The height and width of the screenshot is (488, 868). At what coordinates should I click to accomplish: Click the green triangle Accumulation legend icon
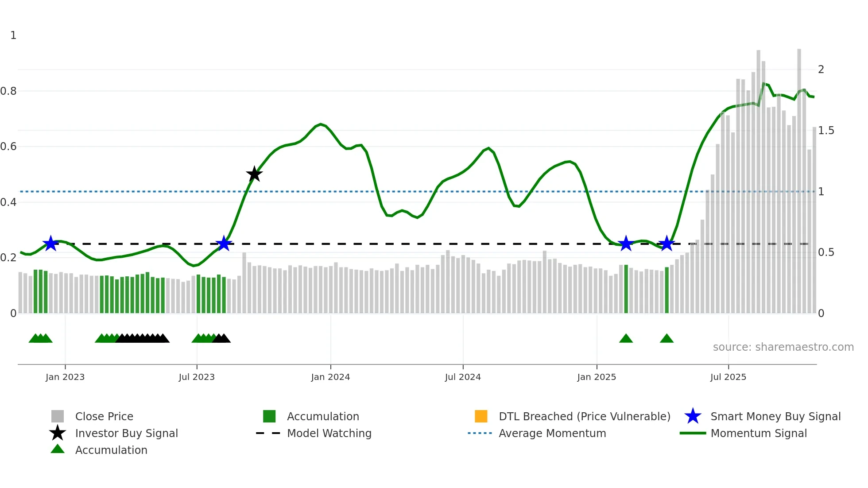[58, 449]
